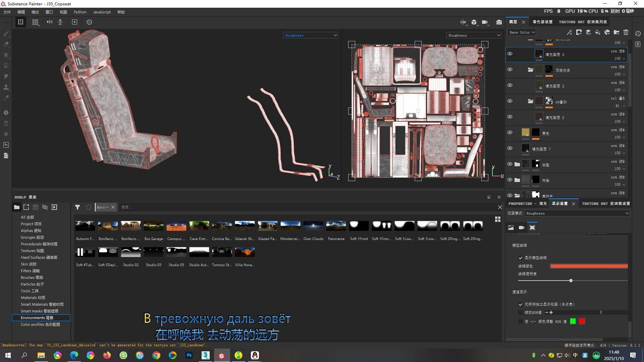Add a new folder in layer stack
This screenshot has height=362, width=644.
click(616, 33)
